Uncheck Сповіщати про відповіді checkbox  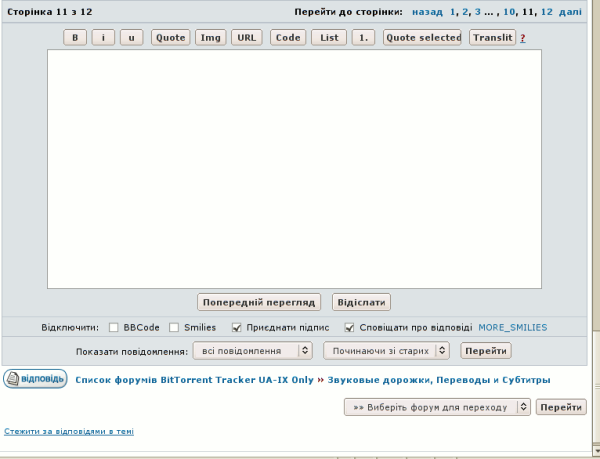tap(349, 327)
